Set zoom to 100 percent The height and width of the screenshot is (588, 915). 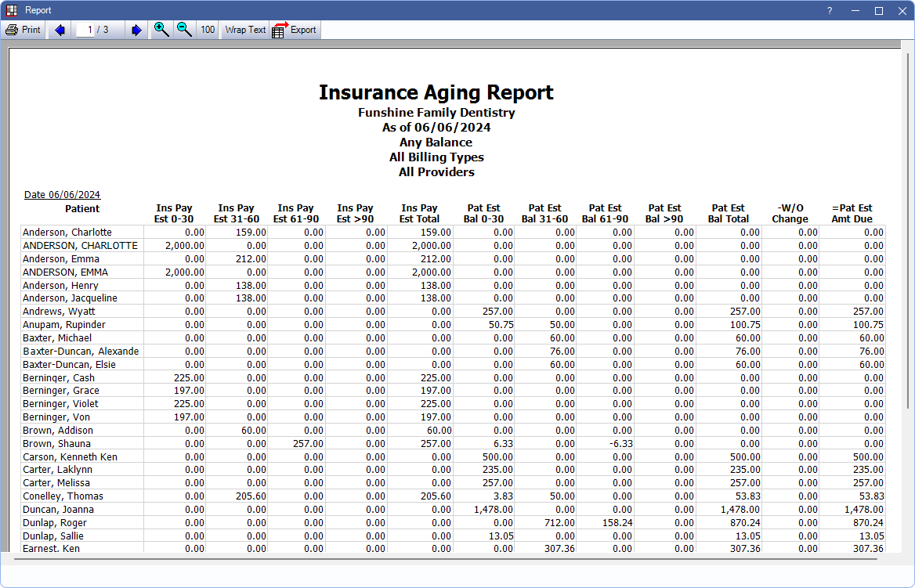point(208,30)
